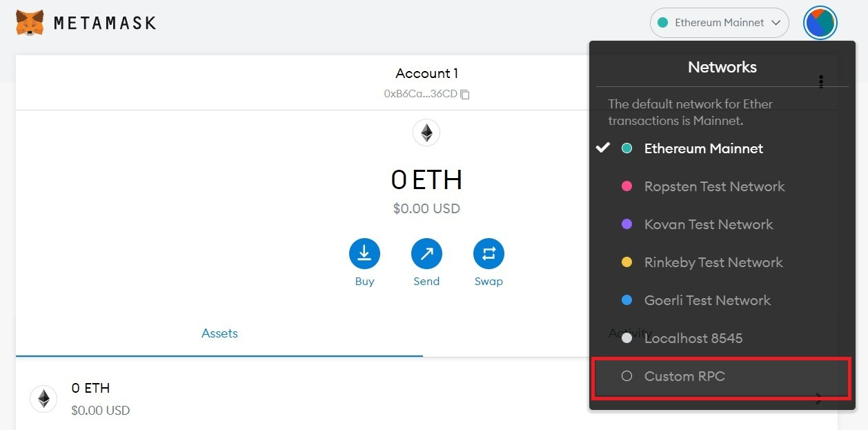Image resolution: width=868 pixels, height=430 pixels.
Task: Open the Ethereum Mainnet network dropdown
Action: click(x=719, y=23)
